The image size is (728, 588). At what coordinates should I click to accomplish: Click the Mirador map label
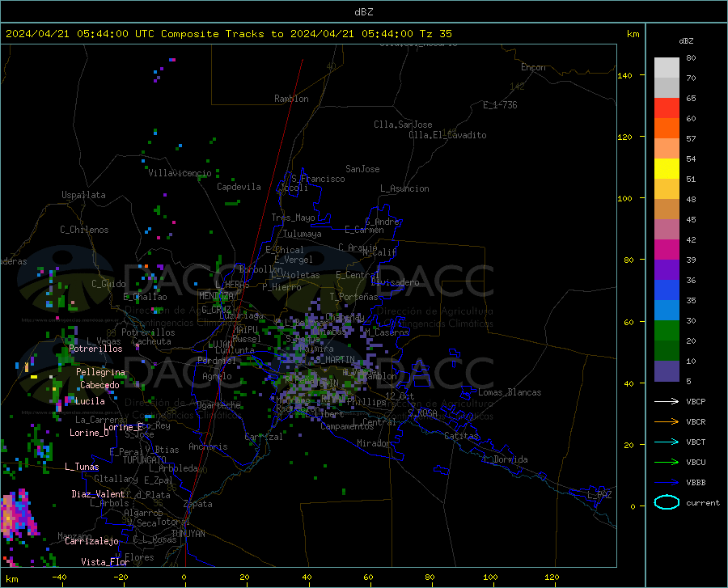click(374, 443)
